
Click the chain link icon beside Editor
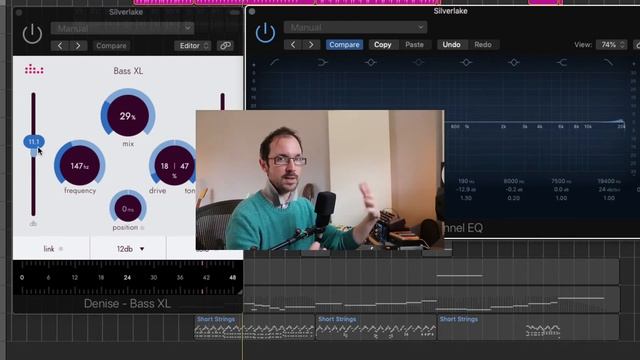pos(225,46)
